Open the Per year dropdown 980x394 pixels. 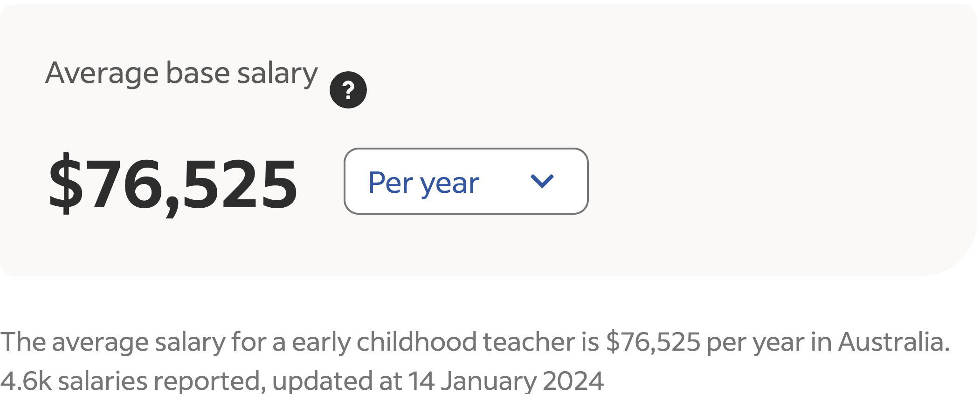[x=466, y=181]
